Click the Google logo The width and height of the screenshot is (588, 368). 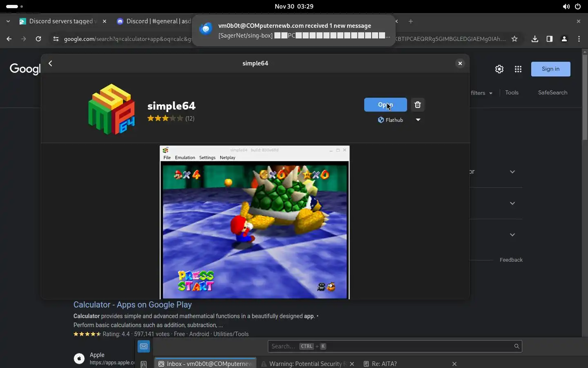[25, 69]
